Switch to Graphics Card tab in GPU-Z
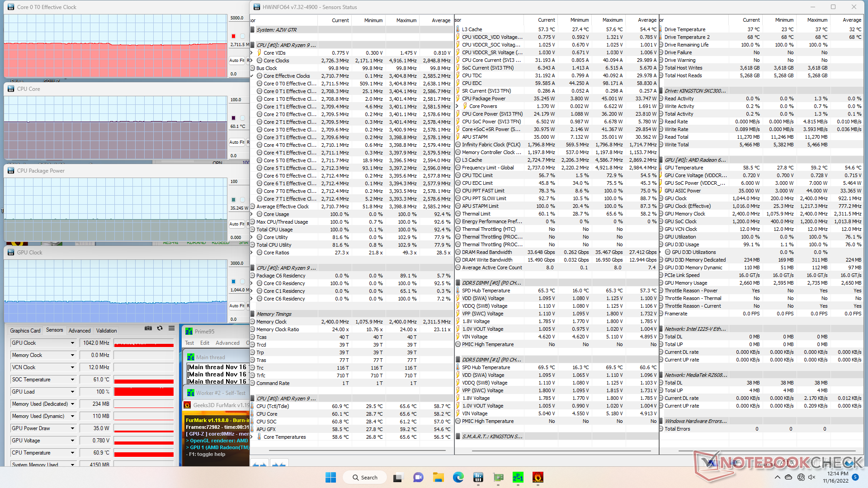 (x=25, y=330)
